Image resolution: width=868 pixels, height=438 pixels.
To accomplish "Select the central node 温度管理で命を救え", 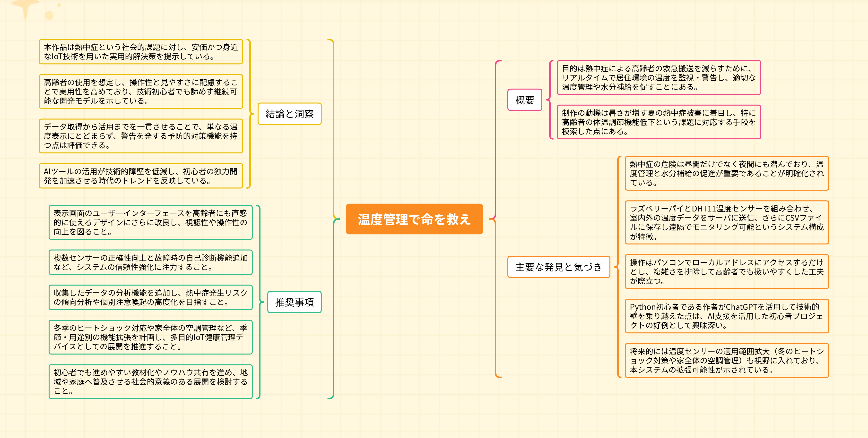I will click(x=414, y=219).
